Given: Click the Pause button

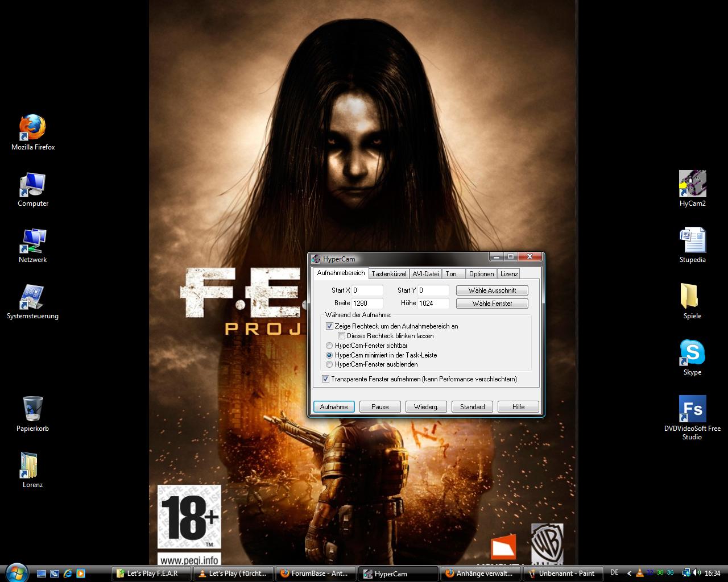Looking at the screenshot, I should point(380,407).
